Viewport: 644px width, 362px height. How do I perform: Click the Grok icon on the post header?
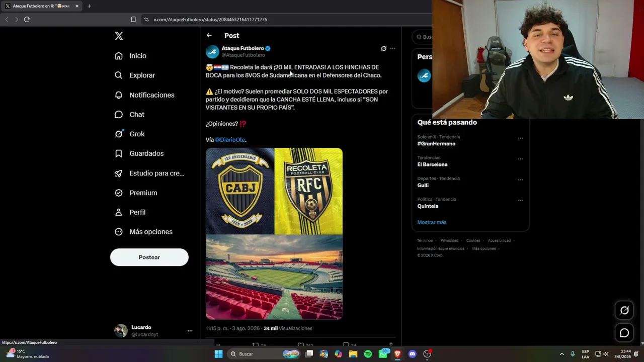pos(383,49)
